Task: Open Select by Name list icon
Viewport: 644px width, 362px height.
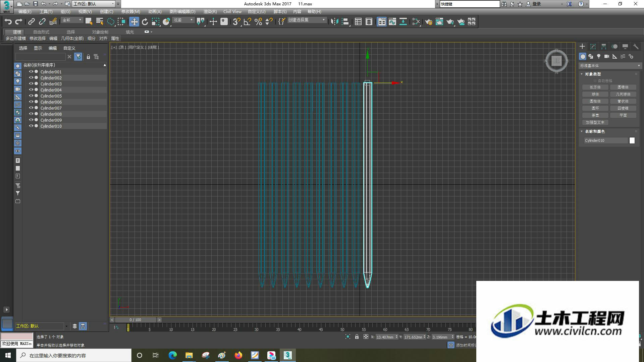Action: click(x=100, y=22)
